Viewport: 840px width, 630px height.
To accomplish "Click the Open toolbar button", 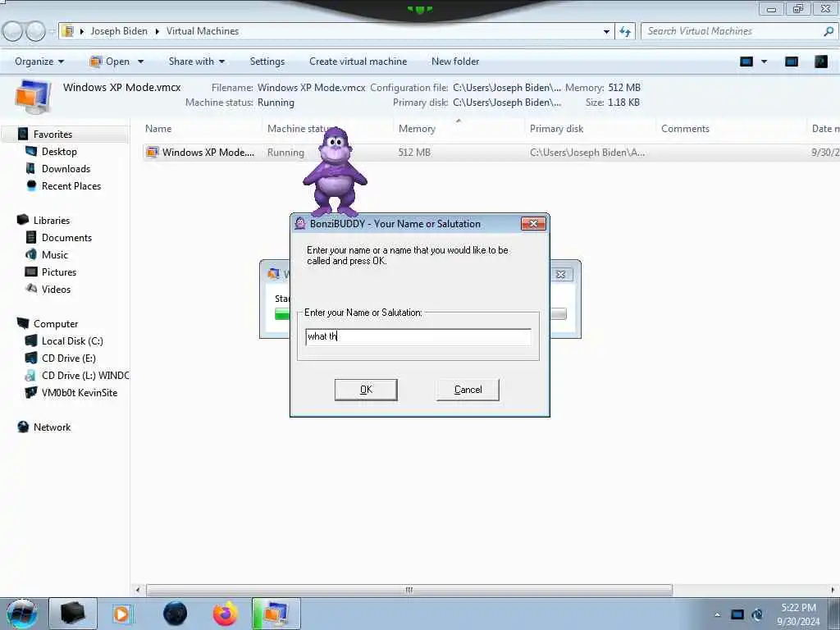I will [x=110, y=62].
